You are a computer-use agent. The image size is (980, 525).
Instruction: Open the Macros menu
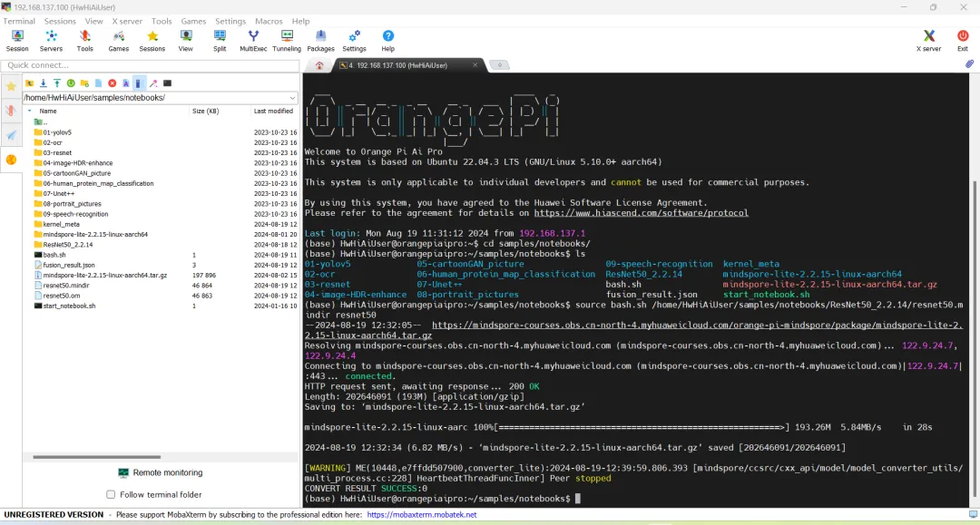tap(269, 21)
